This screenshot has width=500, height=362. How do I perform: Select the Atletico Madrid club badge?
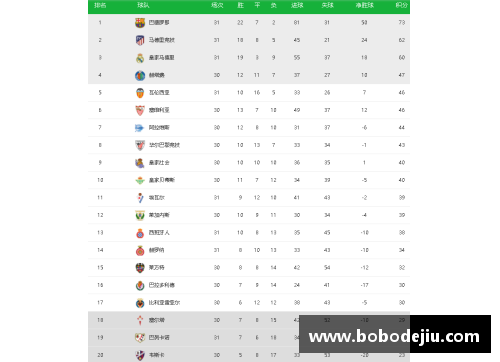(140, 40)
